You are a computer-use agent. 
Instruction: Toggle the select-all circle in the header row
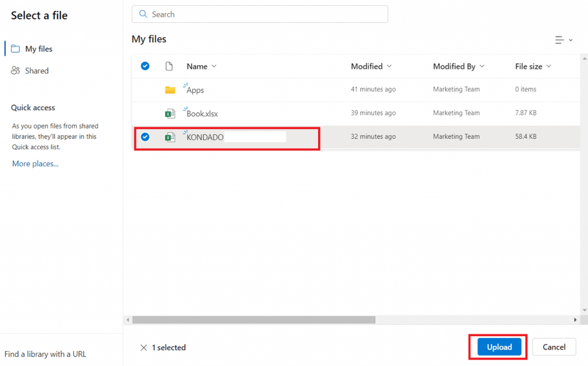[145, 66]
